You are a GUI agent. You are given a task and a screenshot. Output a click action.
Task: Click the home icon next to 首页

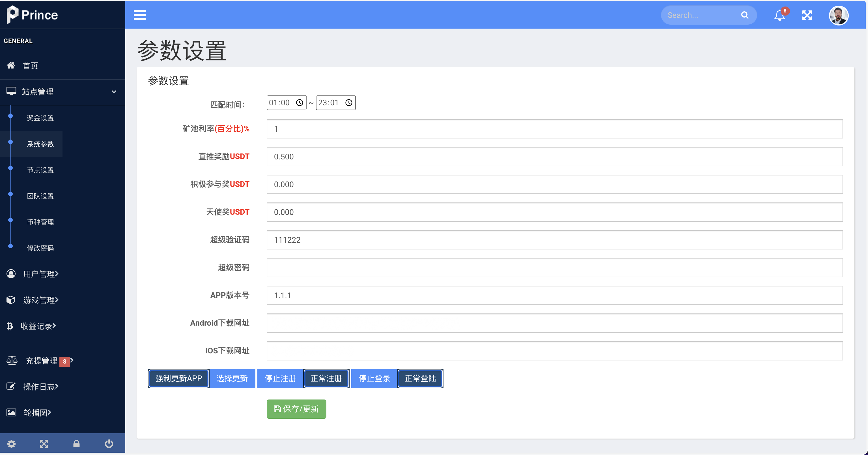pos(11,65)
